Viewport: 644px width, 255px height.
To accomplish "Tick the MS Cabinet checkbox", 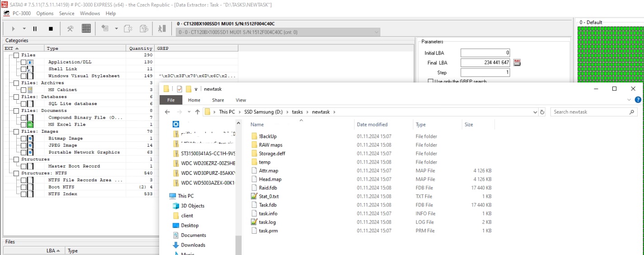I will [24, 90].
